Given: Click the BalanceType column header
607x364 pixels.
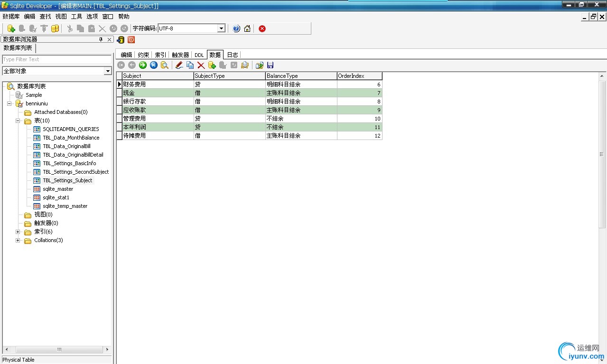Looking at the screenshot, I should (x=301, y=76).
